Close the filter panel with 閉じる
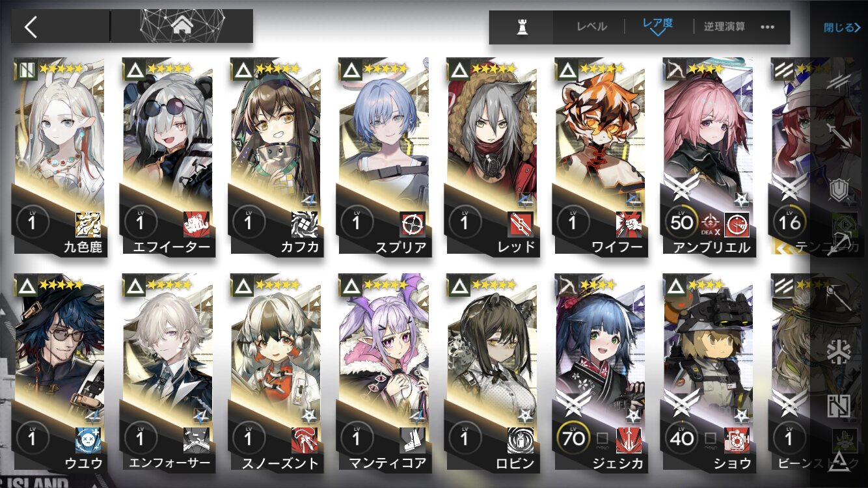 click(841, 27)
